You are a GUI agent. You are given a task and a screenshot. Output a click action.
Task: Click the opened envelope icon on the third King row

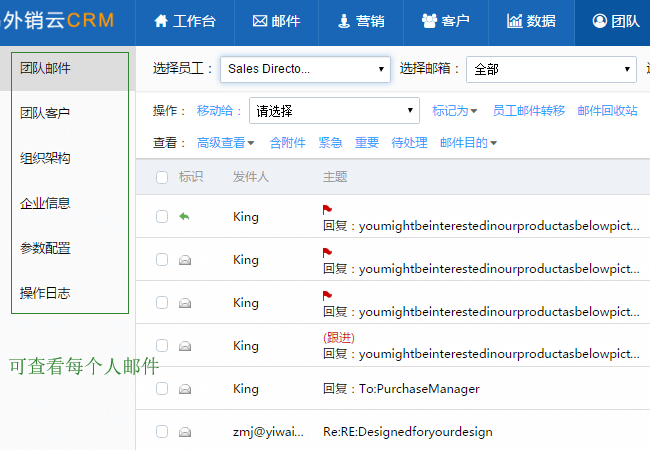pyautogui.click(x=185, y=303)
